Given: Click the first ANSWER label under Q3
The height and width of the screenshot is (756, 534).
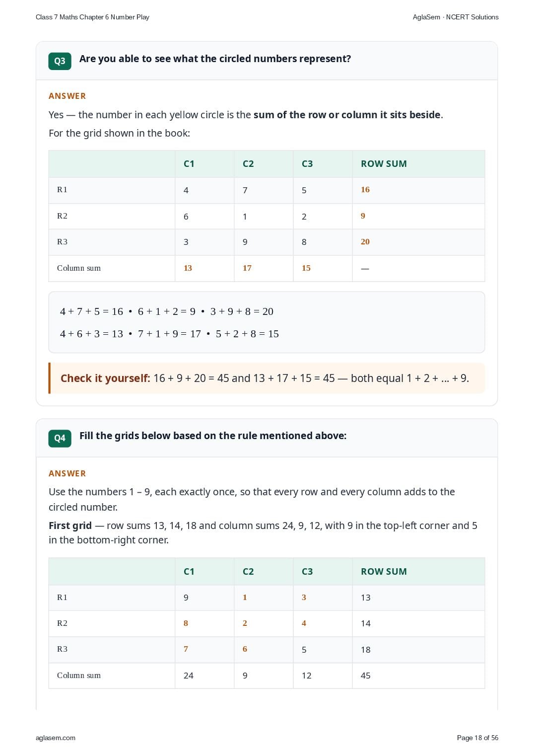Looking at the screenshot, I should [x=67, y=96].
